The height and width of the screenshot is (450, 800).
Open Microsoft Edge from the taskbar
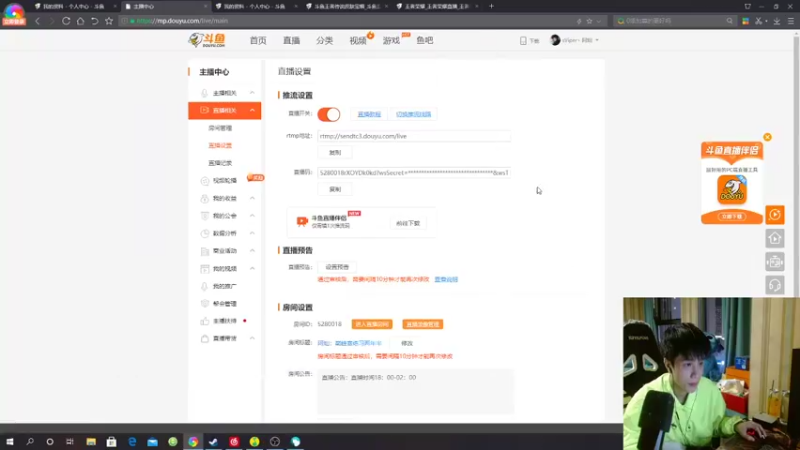(x=132, y=441)
